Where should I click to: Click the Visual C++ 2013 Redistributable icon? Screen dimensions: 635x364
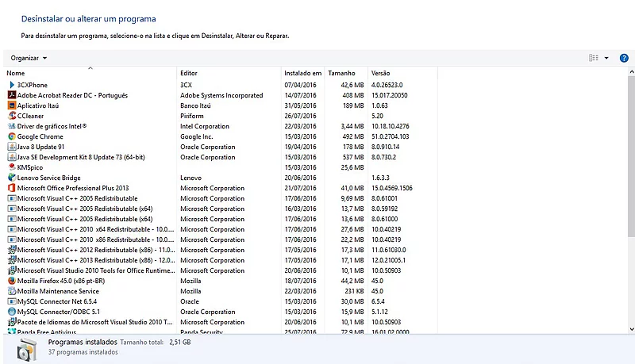pos(12,260)
